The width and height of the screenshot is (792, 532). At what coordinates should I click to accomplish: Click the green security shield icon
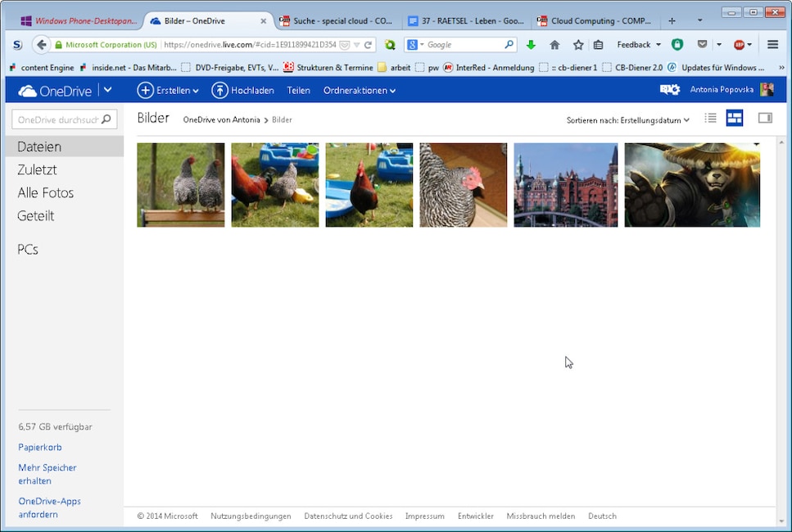click(x=677, y=44)
